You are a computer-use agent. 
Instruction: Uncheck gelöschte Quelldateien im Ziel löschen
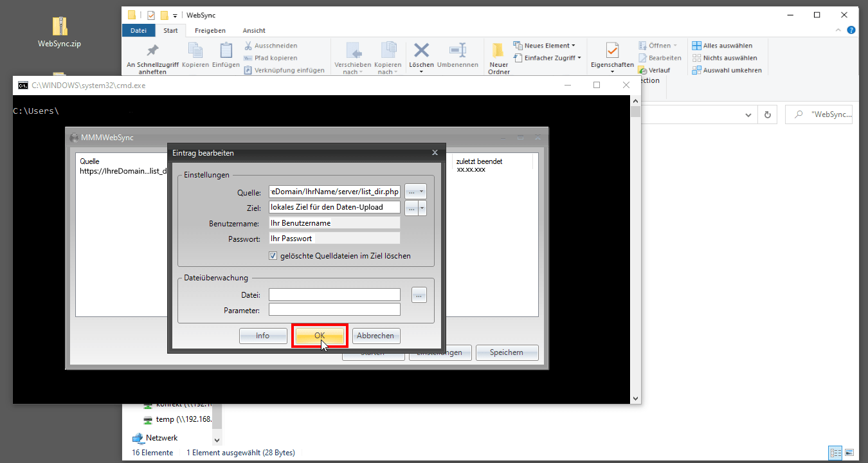pyautogui.click(x=273, y=256)
